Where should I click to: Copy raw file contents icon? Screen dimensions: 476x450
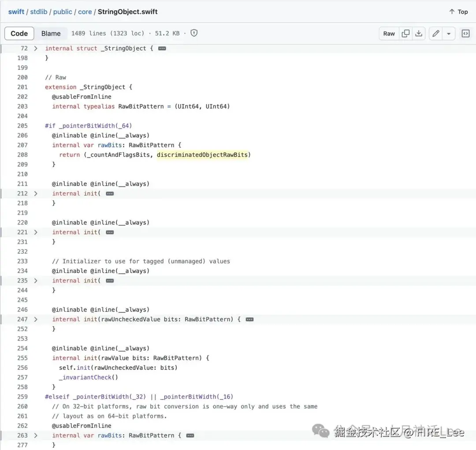tap(405, 33)
